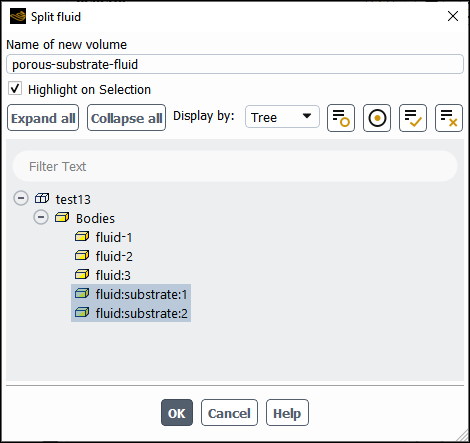Collapse the test13 tree node
470x443 pixels.
pos(21,198)
